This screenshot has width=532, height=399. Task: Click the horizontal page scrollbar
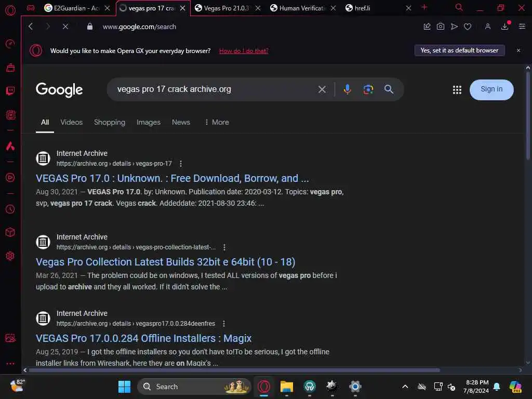[x=234, y=370]
